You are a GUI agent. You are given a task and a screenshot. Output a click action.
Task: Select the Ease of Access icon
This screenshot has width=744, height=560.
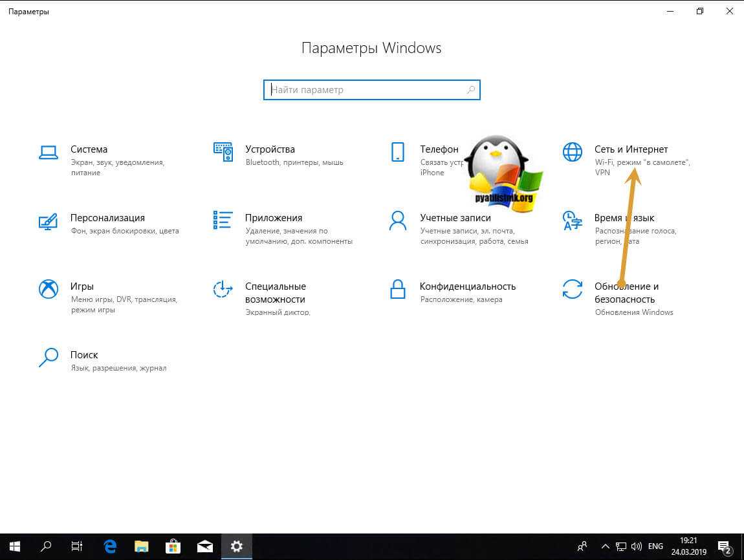(x=223, y=289)
